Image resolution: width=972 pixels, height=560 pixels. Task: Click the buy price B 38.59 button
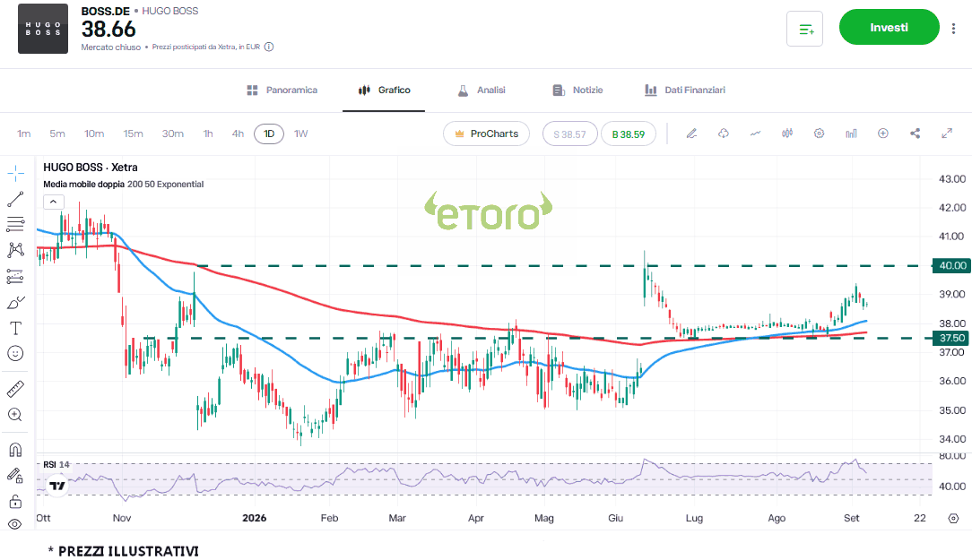pyautogui.click(x=629, y=134)
